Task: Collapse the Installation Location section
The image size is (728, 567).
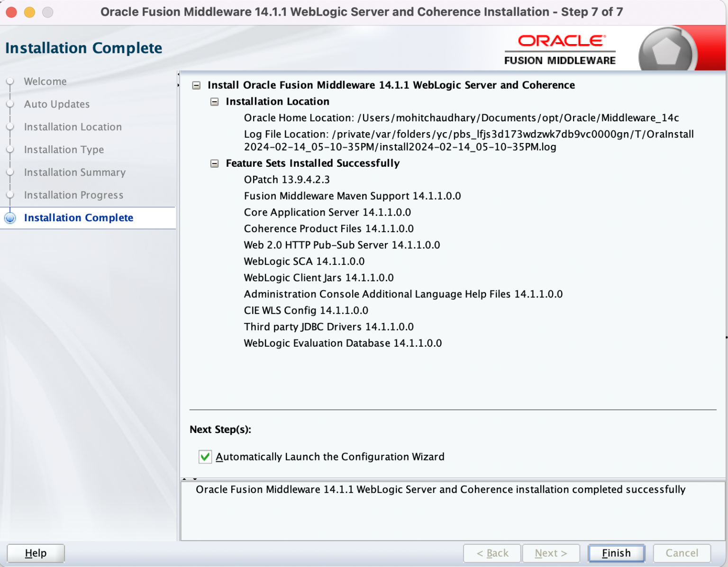Action: pyautogui.click(x=216, y=101)
